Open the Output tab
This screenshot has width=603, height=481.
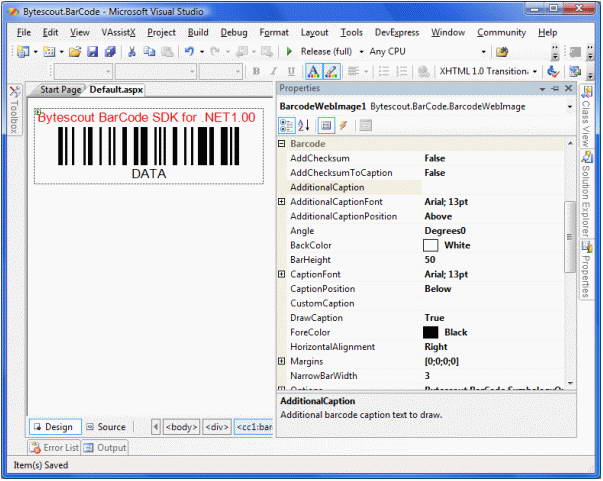(x=105, y=448)
